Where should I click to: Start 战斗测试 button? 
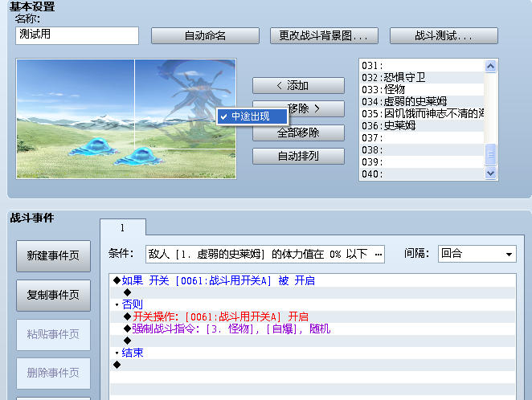tap(444, 35)
